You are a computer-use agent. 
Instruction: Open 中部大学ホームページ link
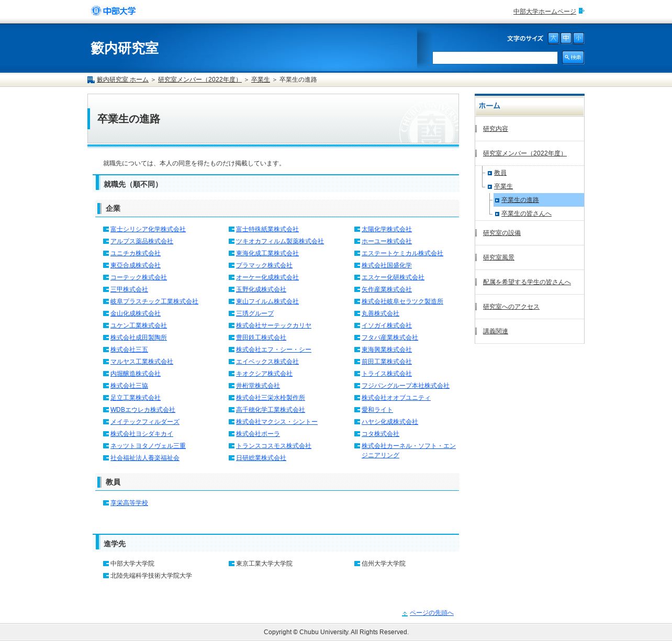[545, 12]
